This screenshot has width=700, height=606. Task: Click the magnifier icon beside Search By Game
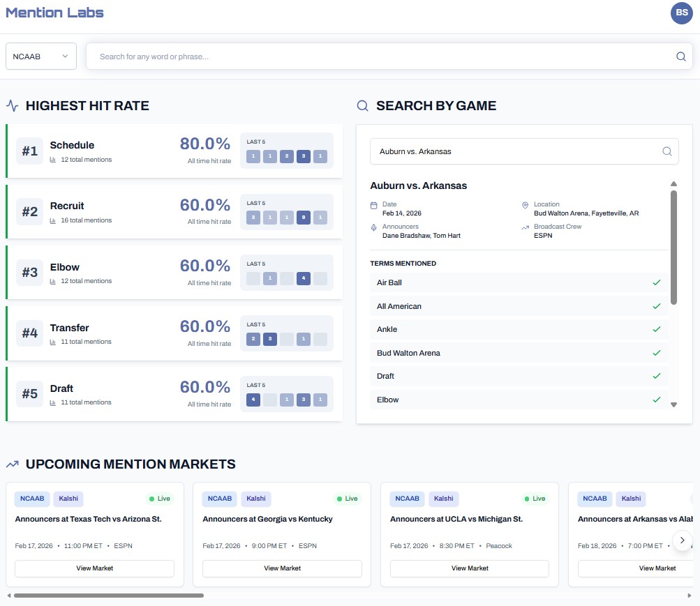362,106
